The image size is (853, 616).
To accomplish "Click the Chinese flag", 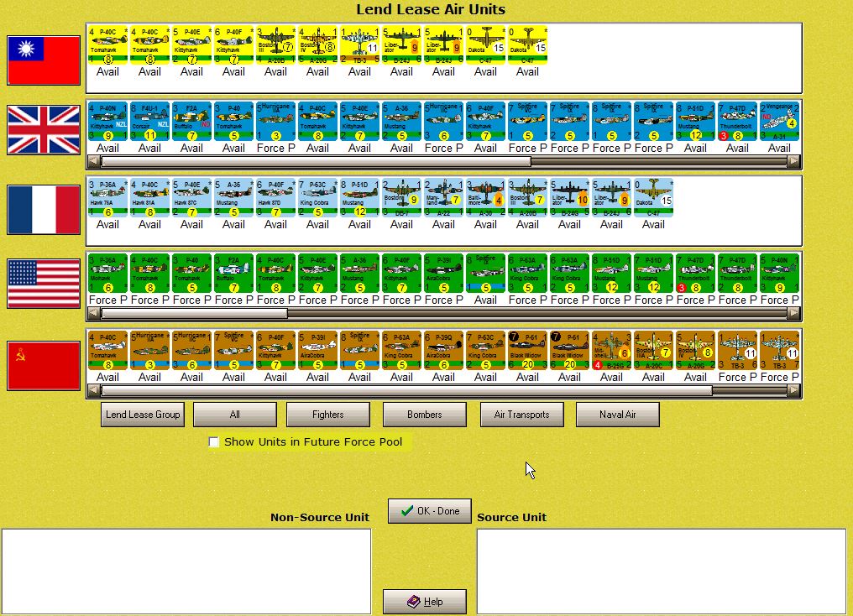I will click(x=44, y=60).
